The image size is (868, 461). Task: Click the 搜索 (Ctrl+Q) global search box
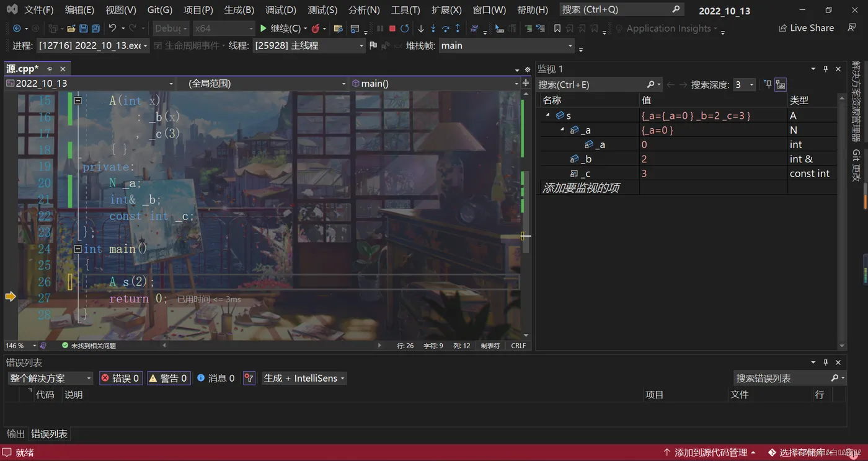(x=621, y=10)
